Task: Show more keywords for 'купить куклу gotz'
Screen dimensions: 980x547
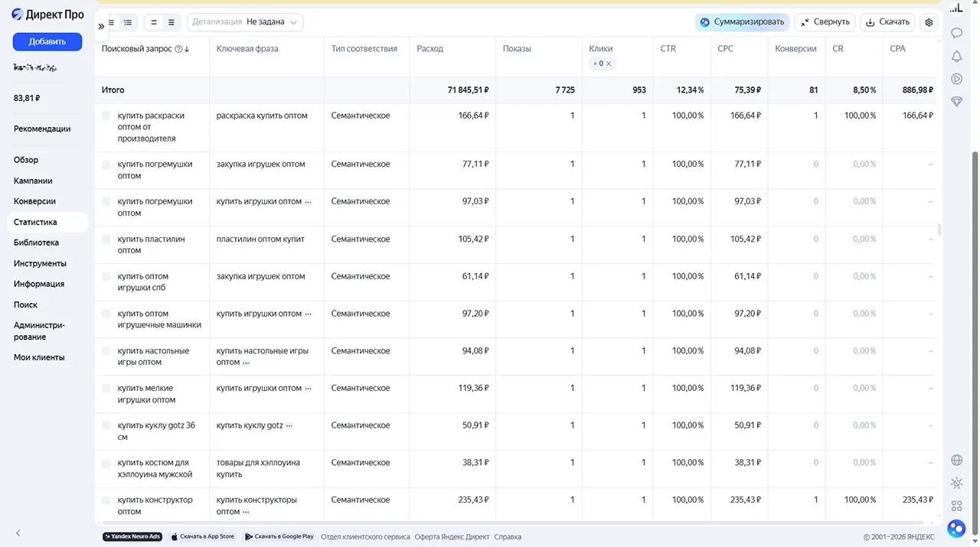Action: 289,425
